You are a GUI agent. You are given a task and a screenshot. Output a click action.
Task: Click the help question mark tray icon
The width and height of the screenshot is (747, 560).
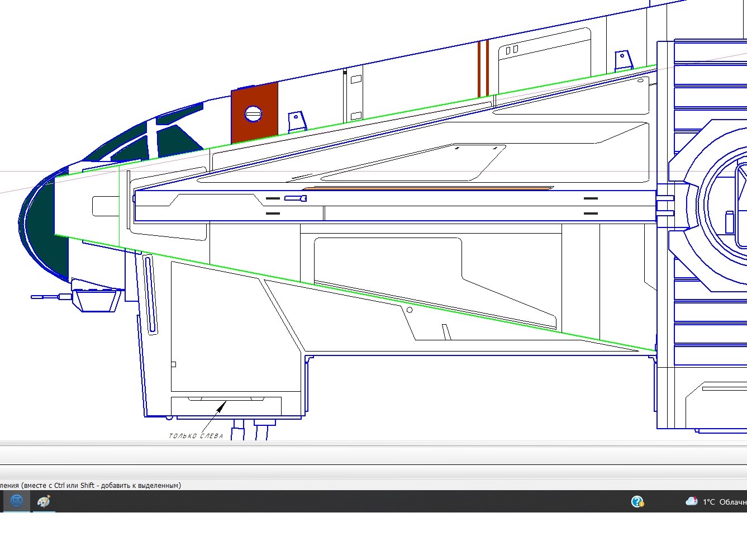tap(637, 501)
